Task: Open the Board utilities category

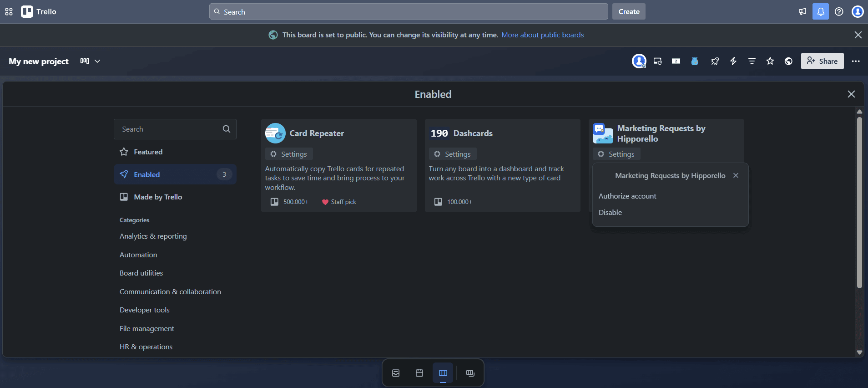Action: [141, 273]
